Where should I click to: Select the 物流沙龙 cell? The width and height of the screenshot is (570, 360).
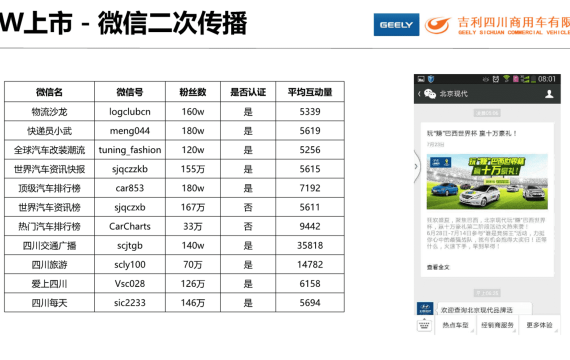49,112
